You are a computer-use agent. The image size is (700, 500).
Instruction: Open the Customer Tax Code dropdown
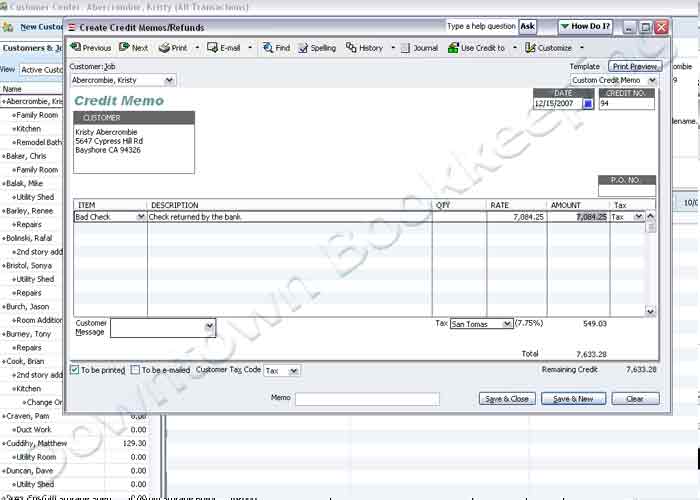tap(293, 371)
